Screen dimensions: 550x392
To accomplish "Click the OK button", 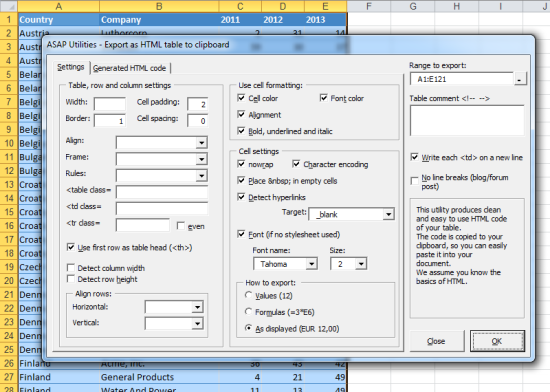I will 497,341.
